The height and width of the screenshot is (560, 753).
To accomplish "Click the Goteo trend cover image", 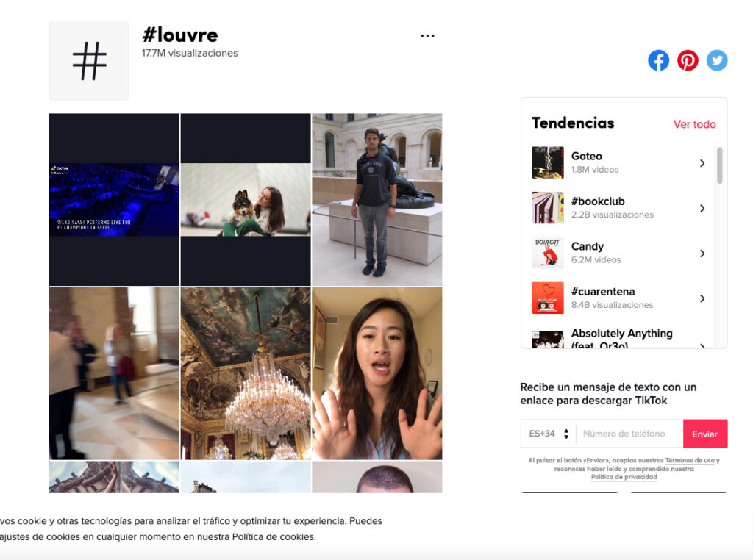I will pyautogui.click(x=547, y=162).
